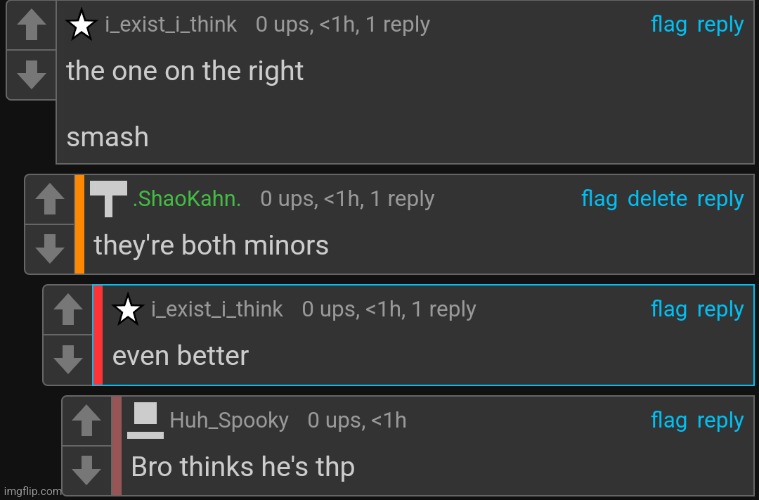759x500 pixels.
Task: Downvote the 'even better' comment
Action: click(x=67, y=357)
